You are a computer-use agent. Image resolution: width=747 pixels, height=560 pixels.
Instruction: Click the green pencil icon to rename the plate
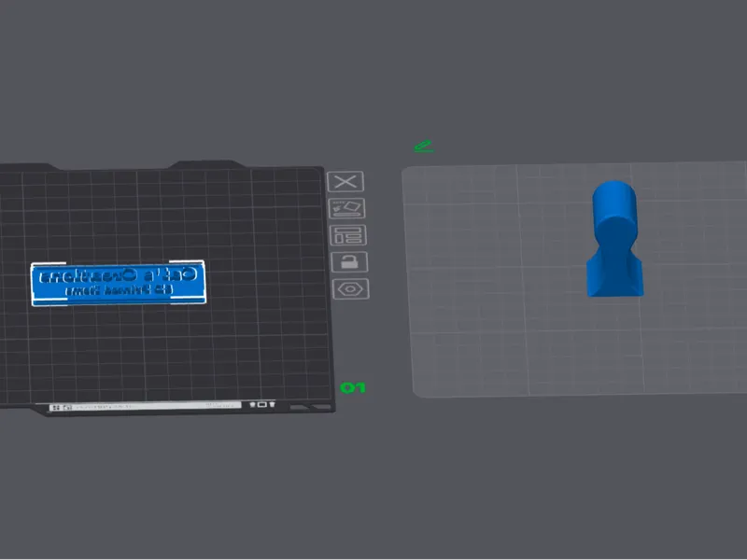tap(424, 147)
